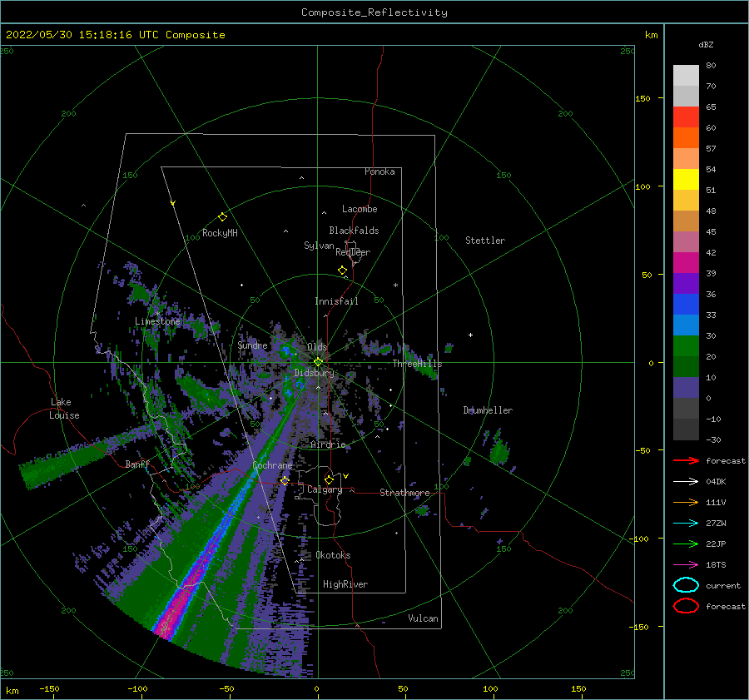Click the red forecast arrow in legend

(686, 460)
